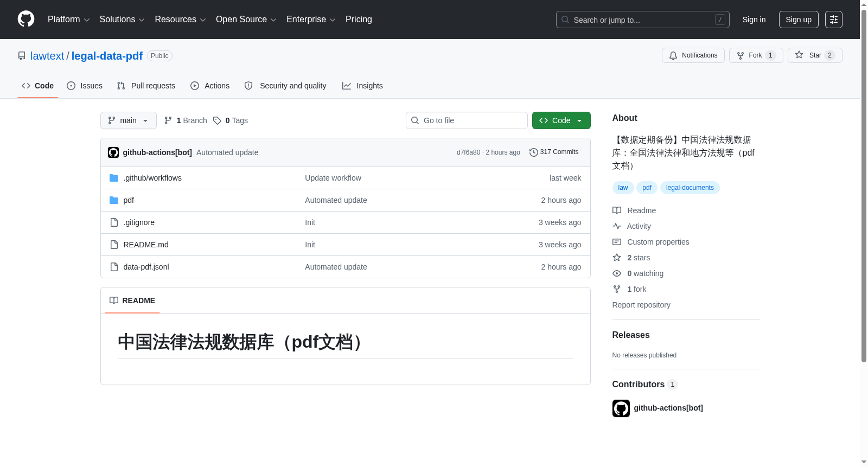Open the Insights tab
The image size is (868, 467).
click(x=362, y=86)
